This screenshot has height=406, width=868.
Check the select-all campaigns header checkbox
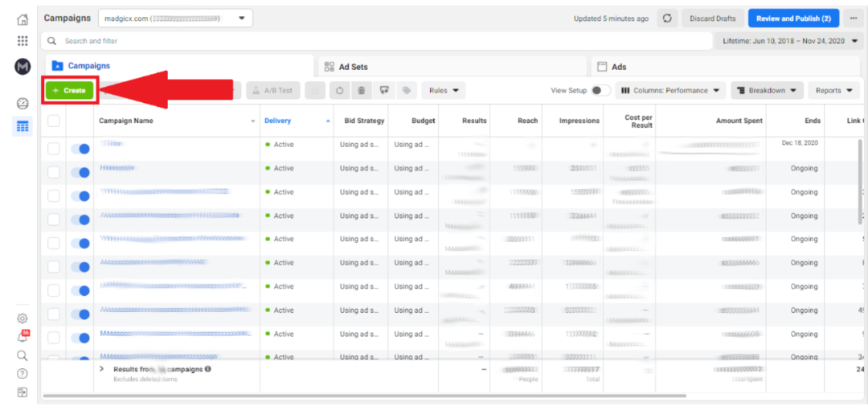(54, 121)
